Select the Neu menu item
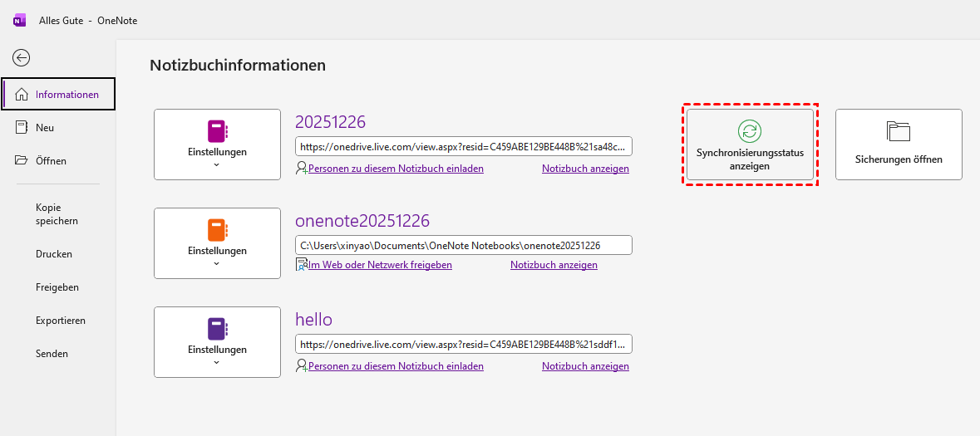The width and height of the screenshot is (980, 436). (45, 128)
